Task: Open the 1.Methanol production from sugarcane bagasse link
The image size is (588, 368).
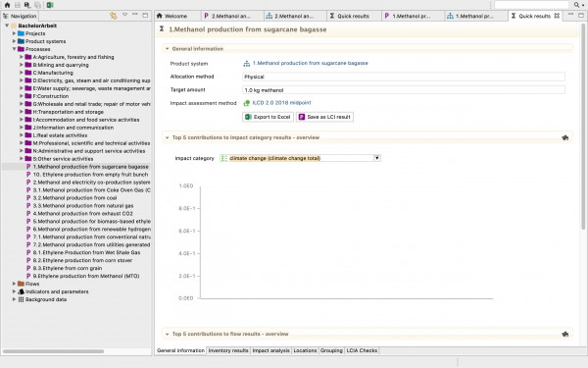Action: [310, 63]
